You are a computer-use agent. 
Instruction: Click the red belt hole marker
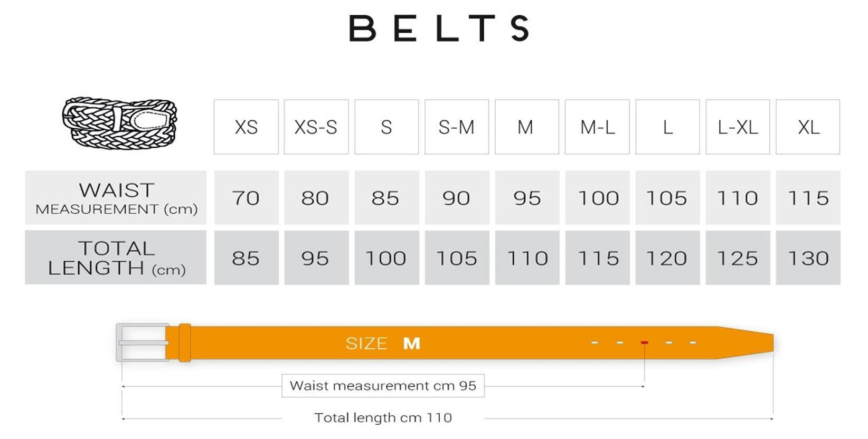point(644,343)
